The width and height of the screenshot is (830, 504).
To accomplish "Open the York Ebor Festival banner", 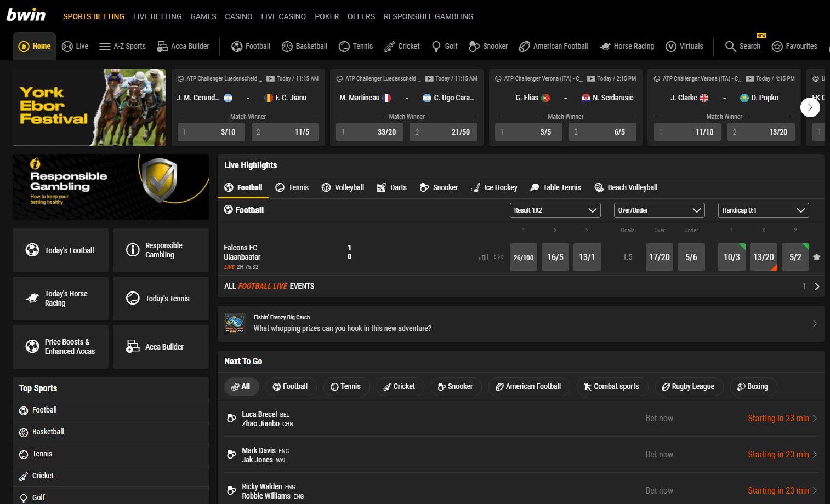I will [x=89, y=107].
